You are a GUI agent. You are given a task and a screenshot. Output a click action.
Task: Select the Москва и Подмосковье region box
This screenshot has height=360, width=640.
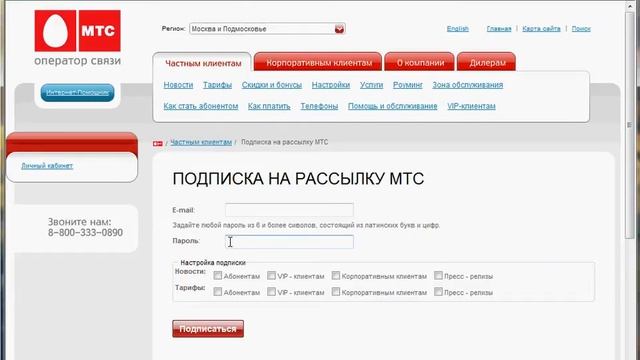point(267,29)
